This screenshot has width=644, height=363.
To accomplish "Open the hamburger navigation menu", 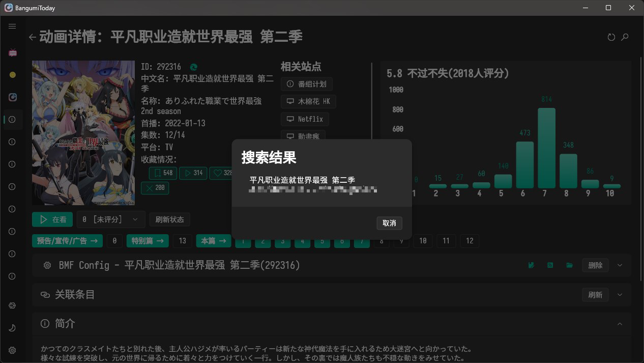I will coord(12,26).
